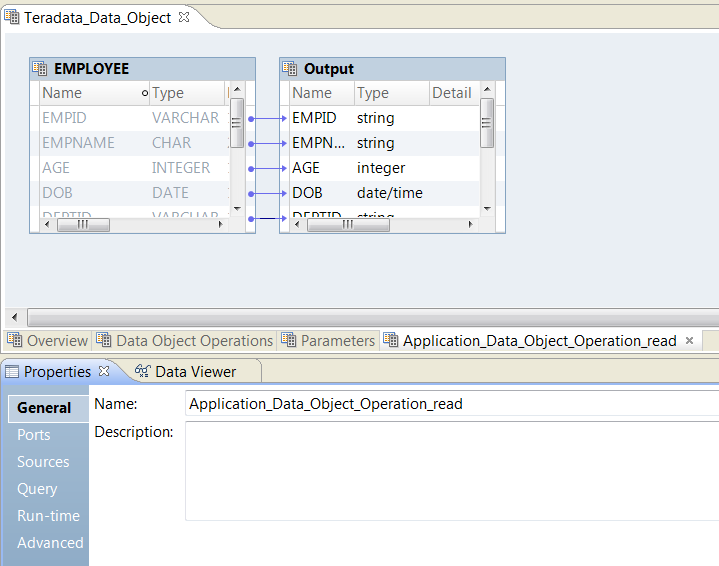Close the Properties view
Screen dimensions: 719x566
tap(104, 371)
